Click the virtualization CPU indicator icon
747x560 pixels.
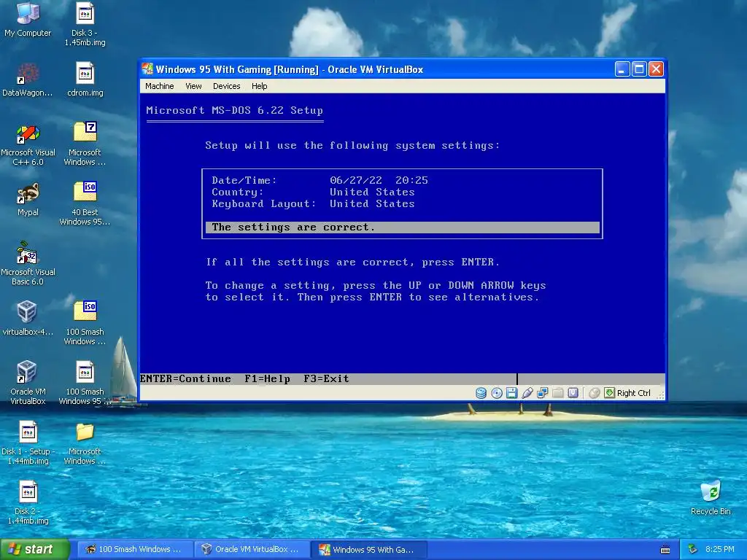(573, 393)
